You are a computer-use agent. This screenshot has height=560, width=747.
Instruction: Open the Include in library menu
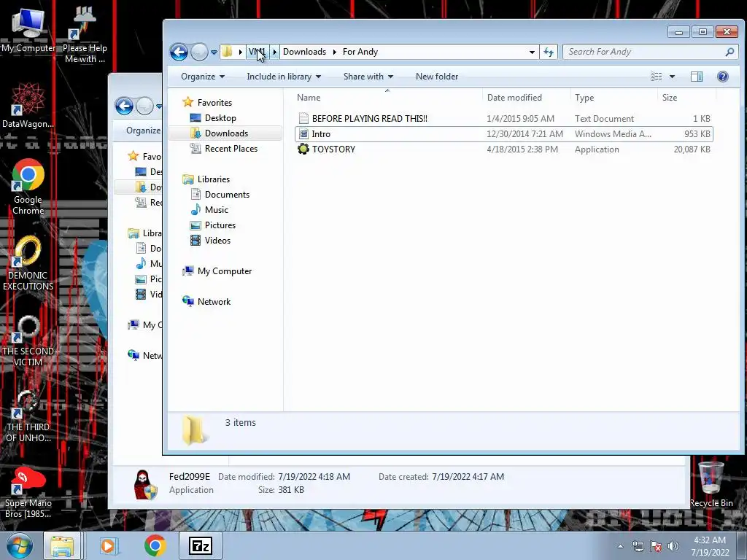click(284, 76)
